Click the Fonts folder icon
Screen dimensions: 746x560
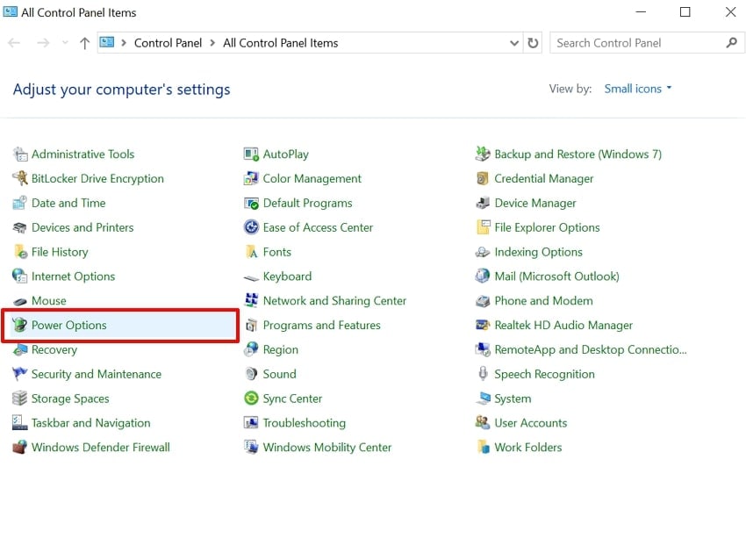[251, 252]
